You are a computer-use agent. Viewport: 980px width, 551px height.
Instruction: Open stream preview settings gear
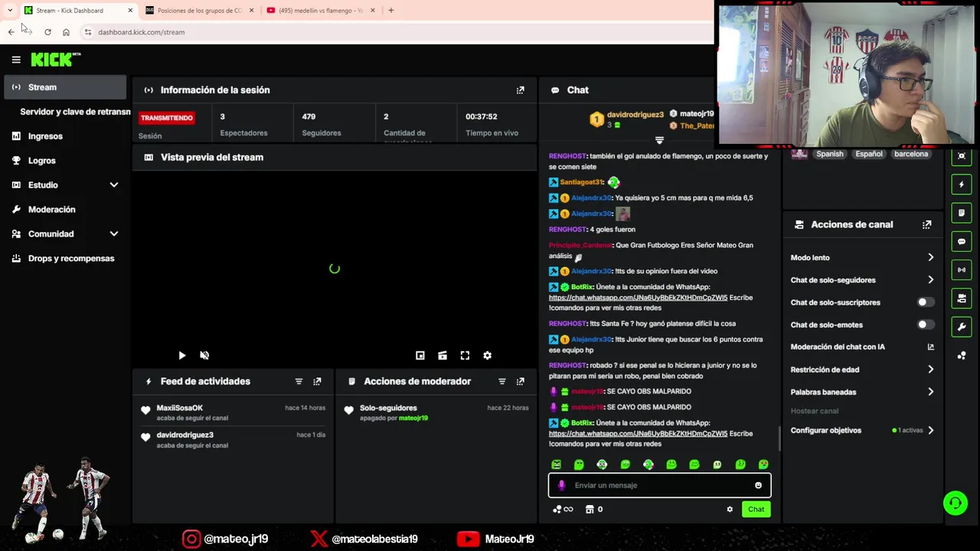[487, 356]
